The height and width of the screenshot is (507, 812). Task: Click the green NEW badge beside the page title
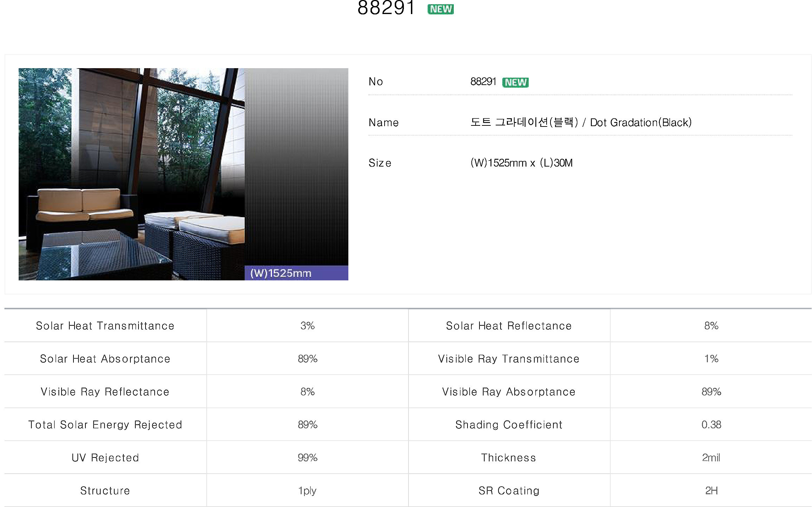tap(440, 9)
